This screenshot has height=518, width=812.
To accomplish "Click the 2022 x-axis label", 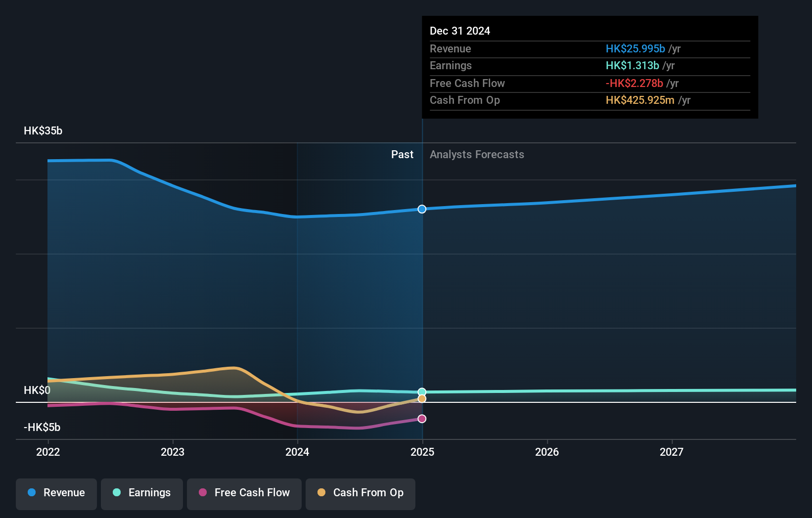I will tap(48, 452).
